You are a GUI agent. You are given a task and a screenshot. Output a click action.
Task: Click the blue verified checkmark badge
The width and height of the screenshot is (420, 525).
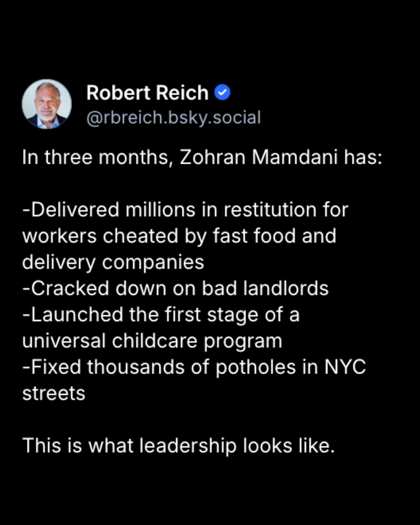pyautogui.click(x=223, y=92)
